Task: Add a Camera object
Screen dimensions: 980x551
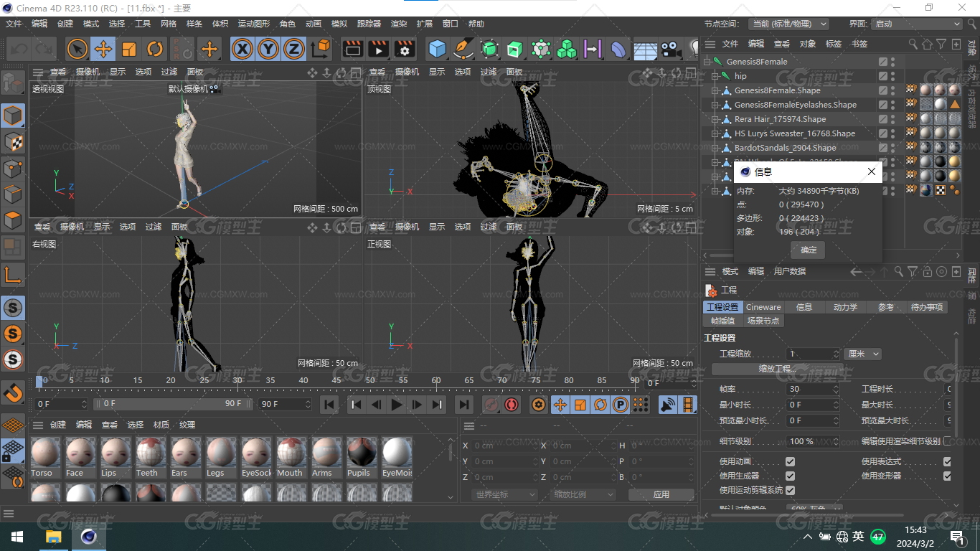Action: click(671, 49)
